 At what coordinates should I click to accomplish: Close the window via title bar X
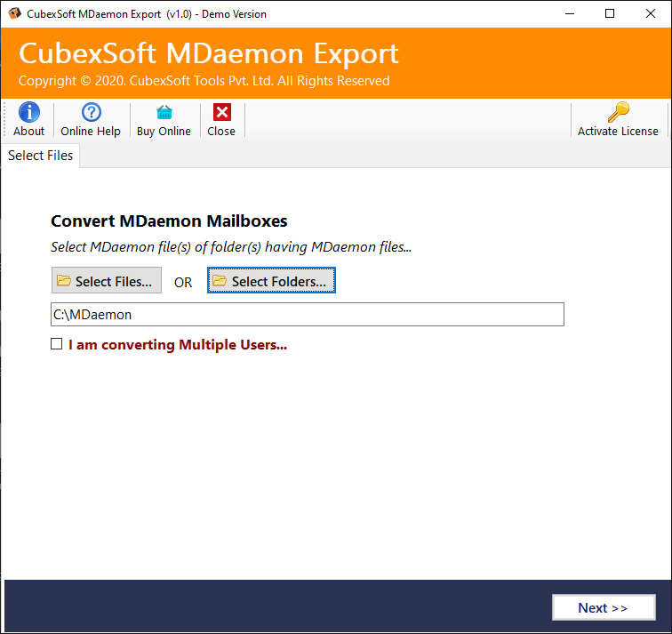click(650, 13)
